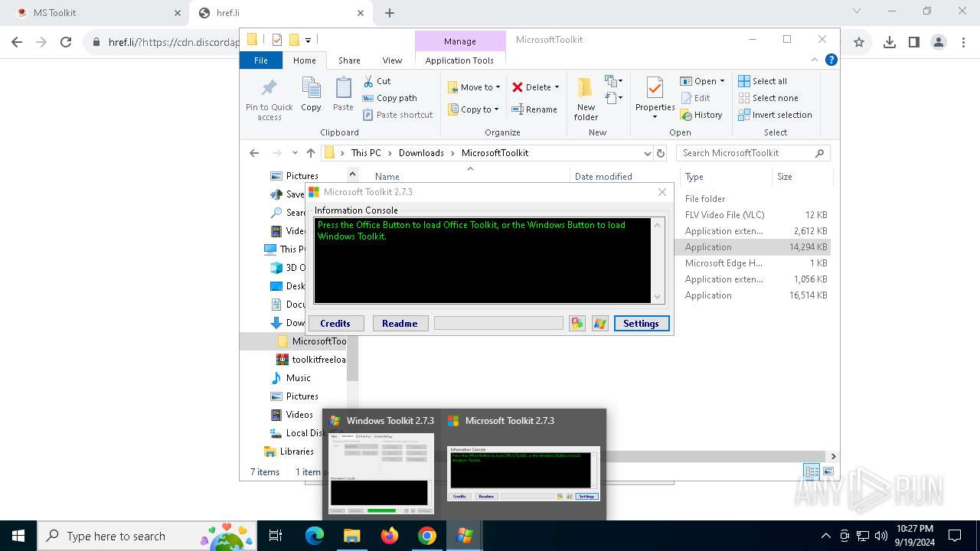Open Firefox from the taskbar
Viewport: 980px width, 551px height.
tap(390, 536)
